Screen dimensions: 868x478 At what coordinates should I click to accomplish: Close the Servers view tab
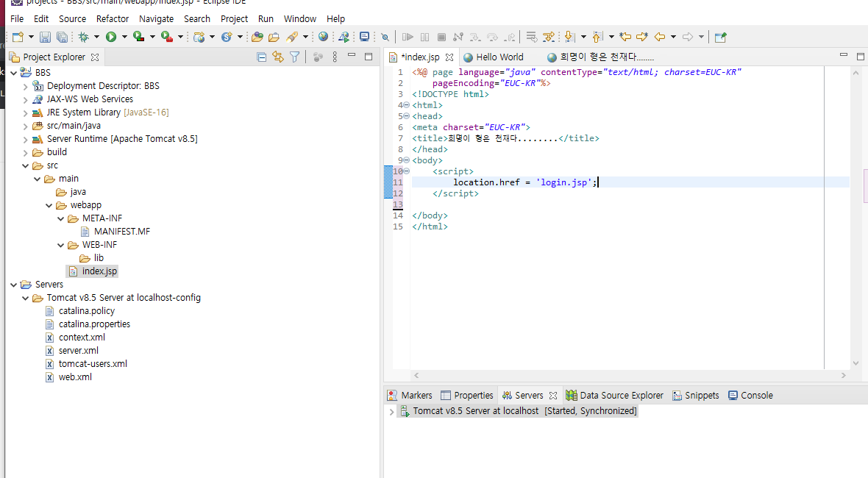click(553, 396)
